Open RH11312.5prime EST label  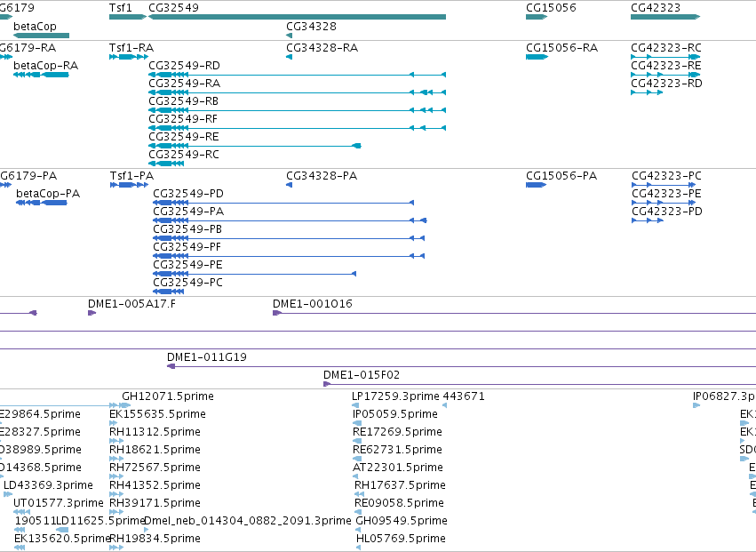(155, 432)
